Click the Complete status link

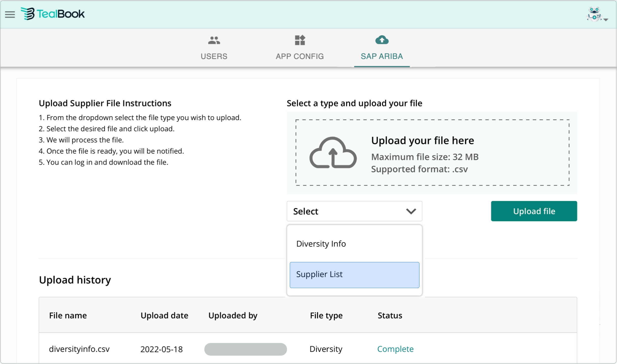(x=395, y=349)
